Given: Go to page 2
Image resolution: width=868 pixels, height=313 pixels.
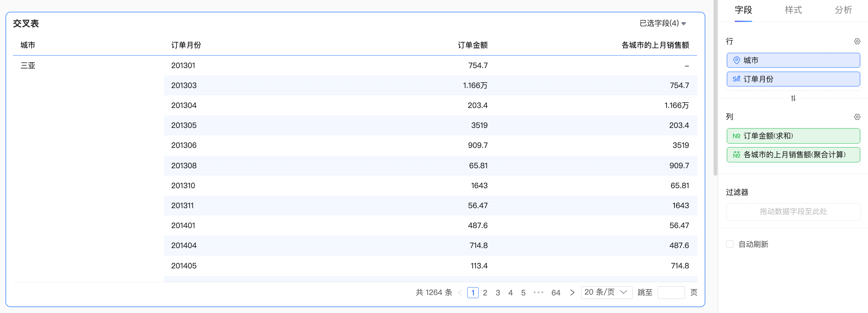Looking at the screenshot, I should 485,293.
